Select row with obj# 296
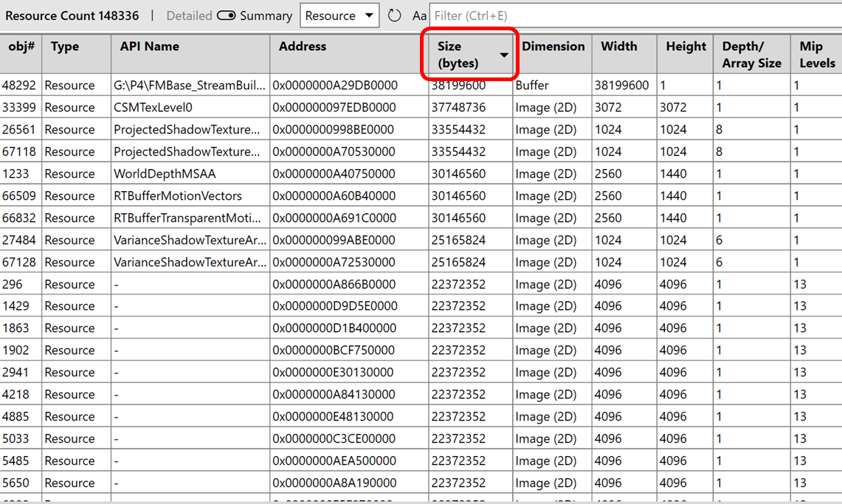The height and width of the screenshot is (504, 842). (x=421, y=284)
